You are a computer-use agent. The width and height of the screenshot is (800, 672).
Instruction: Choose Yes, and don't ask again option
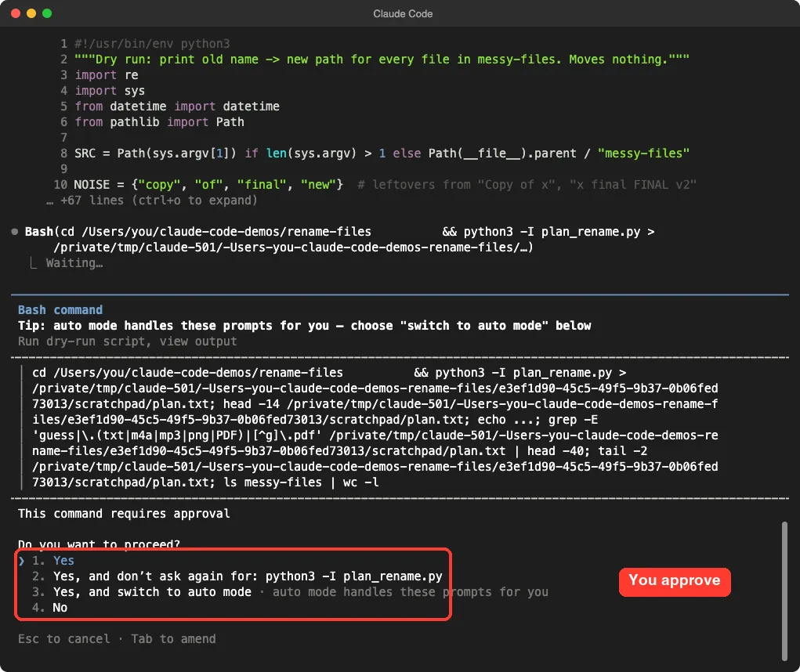(237, 576)
